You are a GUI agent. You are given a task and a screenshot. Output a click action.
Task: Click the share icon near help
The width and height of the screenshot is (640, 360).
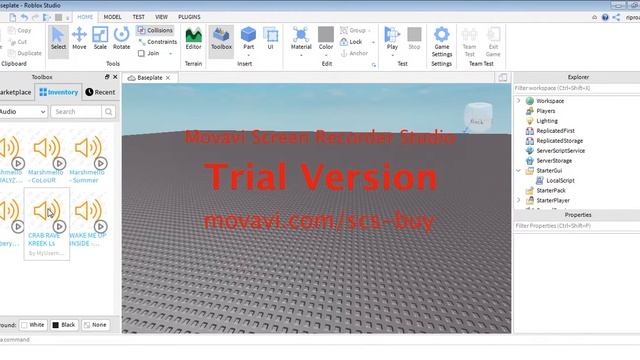pos(616,17)
